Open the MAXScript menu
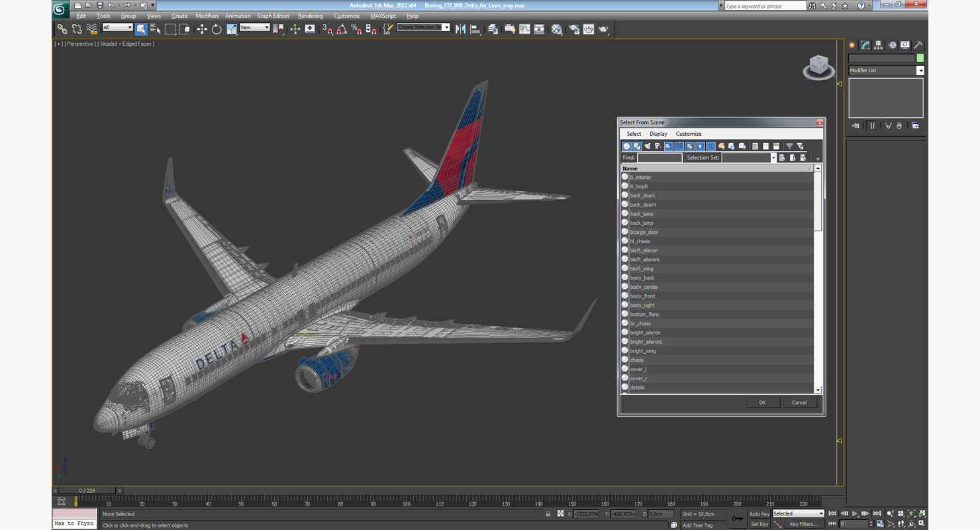Viewport: 980px width, 530px height. pyautogui.click(x=383, y=16)
